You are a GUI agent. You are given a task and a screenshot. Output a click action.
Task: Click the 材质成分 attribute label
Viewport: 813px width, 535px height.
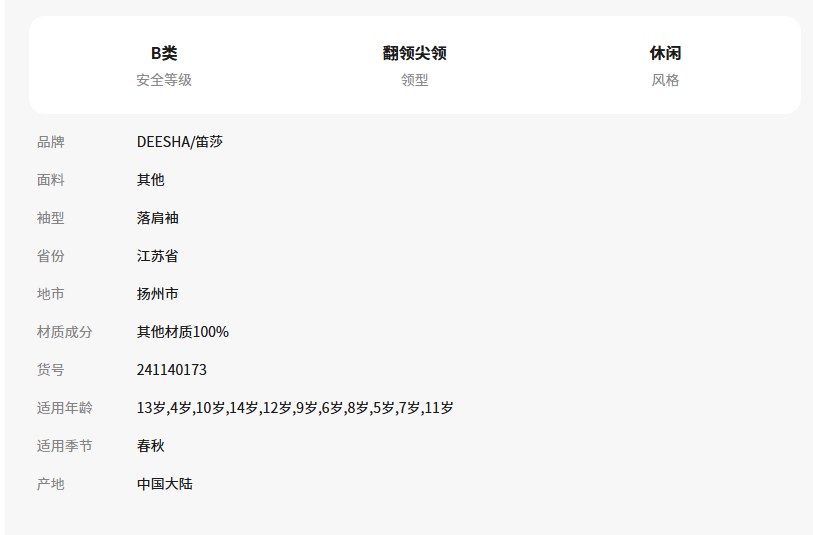pos(65,332)
